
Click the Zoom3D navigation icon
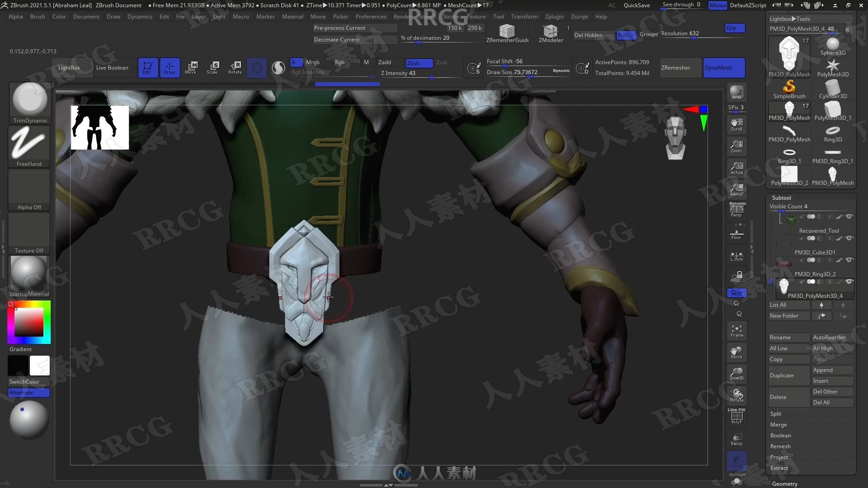[736, 374]
